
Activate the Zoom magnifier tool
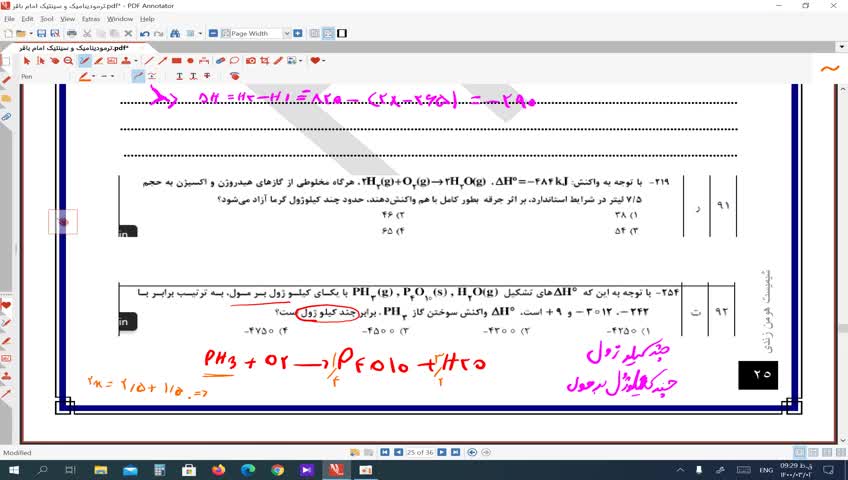tap(68, 61)
